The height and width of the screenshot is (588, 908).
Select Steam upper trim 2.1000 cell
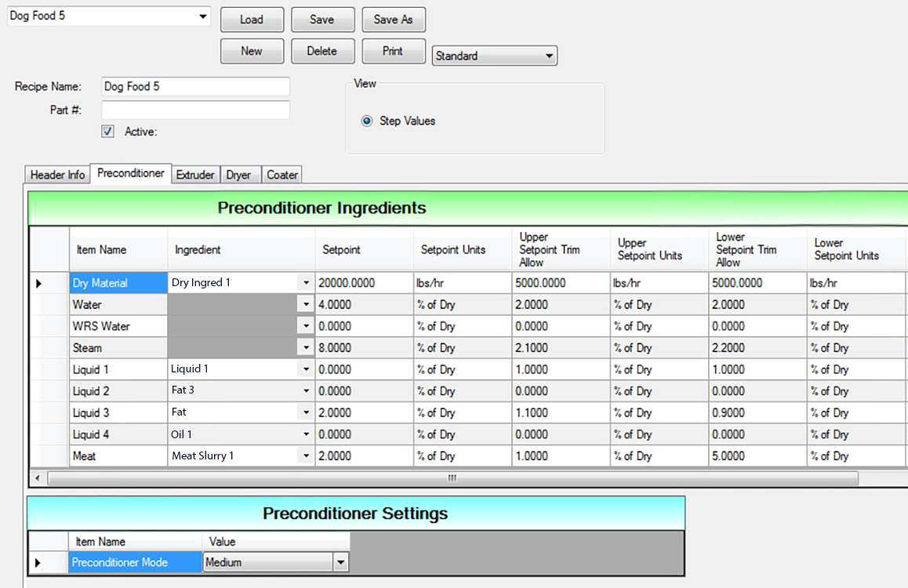coord(561,348)
